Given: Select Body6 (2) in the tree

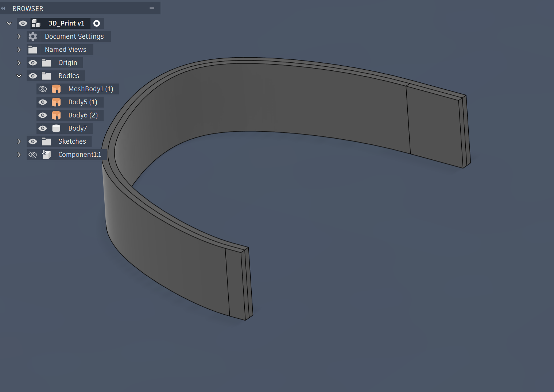Looking at the screenshot, I should [83, 115].
